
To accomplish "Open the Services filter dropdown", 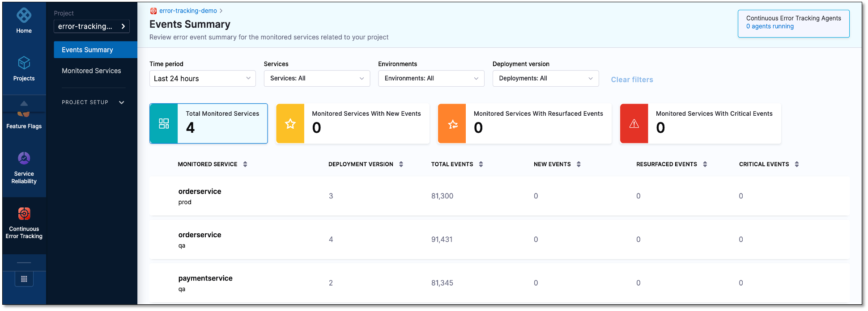I will coord(317,79).
